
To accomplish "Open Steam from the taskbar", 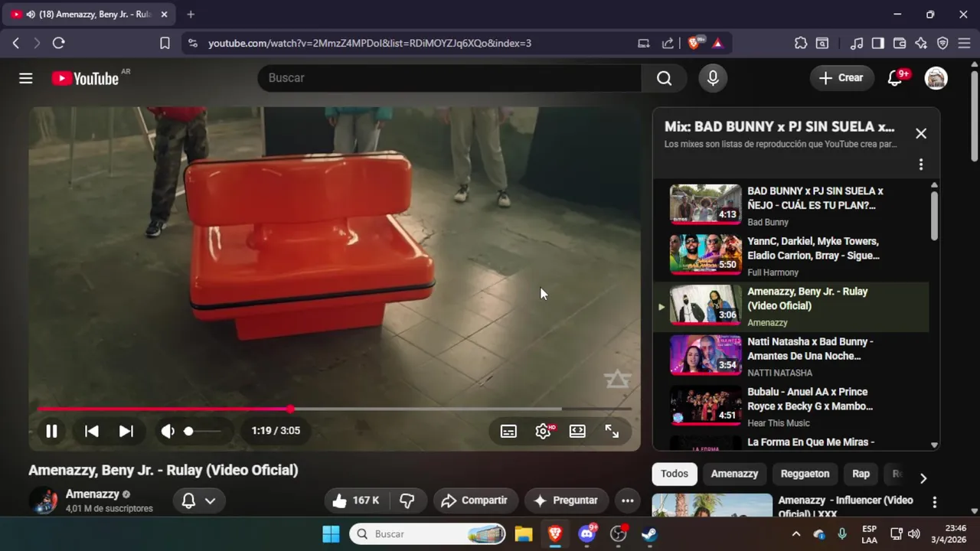I will click(649, 534).
